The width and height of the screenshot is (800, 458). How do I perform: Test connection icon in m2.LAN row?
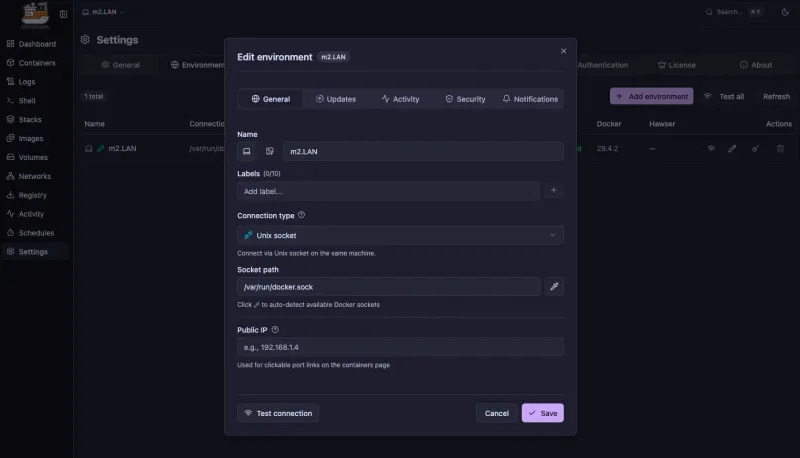[x=711, y=148]
